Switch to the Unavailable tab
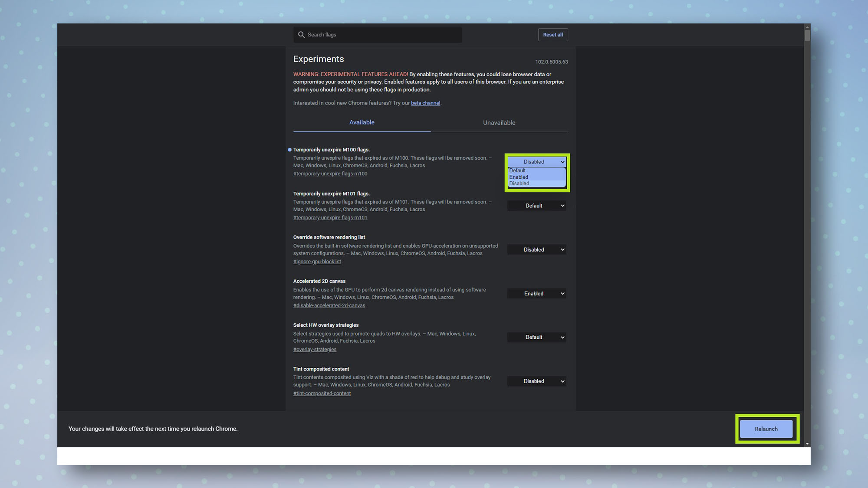Screen dimensions: 868x488 click(x=499, y=123)
